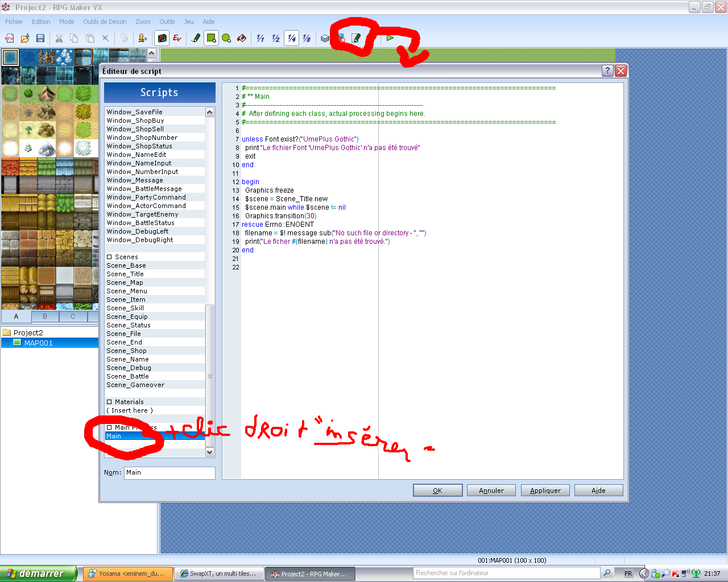Select the Rectangle drawing tool
The width and height of the screenshot is (728, 582).
(x=211, y=38)
